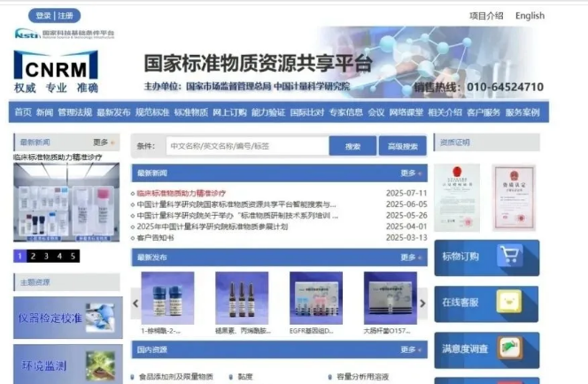Switch site language to English

pos(530,16)
